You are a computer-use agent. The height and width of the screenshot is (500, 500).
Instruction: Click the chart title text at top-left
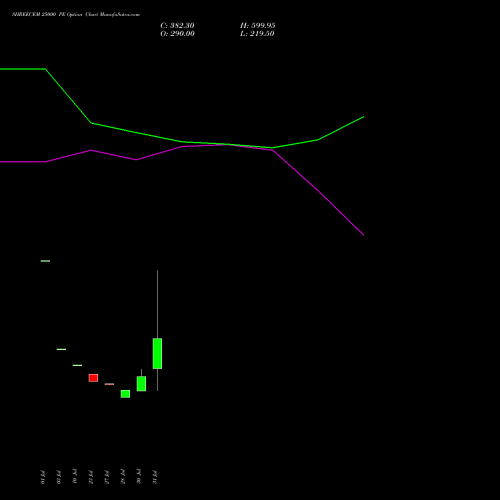click(x=76, y=14)
